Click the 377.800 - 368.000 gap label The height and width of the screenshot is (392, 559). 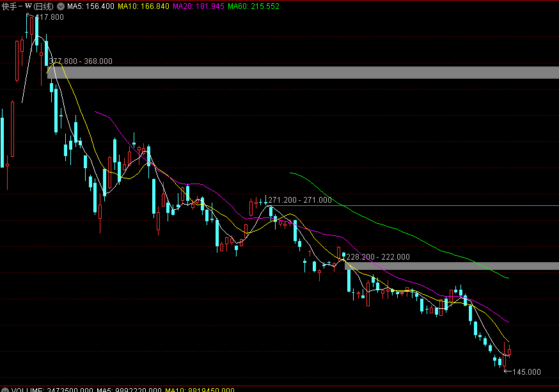click(x=81, y=61)
